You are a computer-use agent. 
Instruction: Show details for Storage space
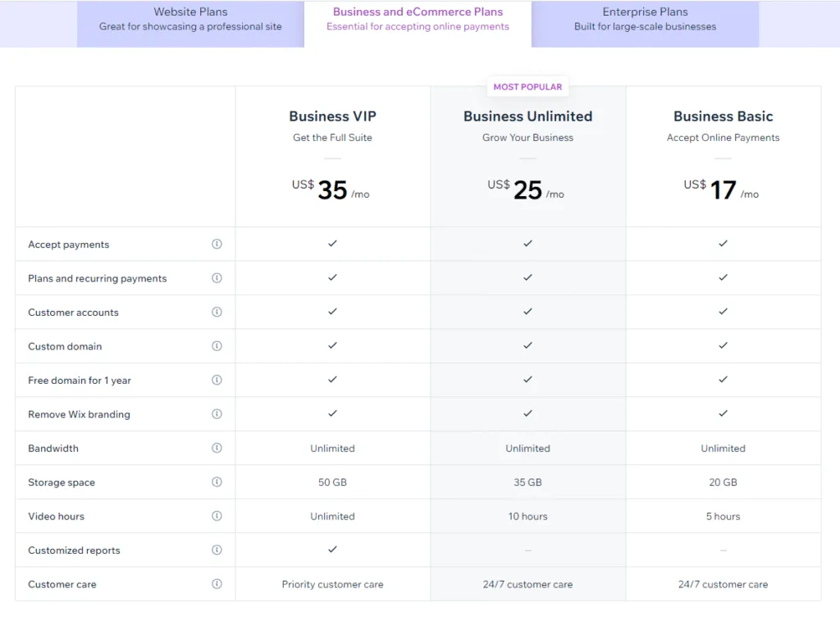click(217, 482)
